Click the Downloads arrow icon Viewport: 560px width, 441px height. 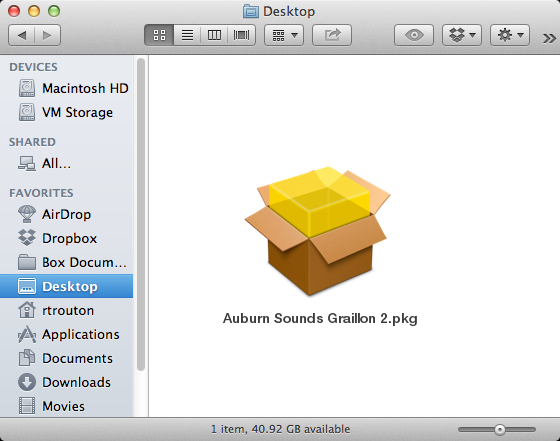(x=27, y=382)
